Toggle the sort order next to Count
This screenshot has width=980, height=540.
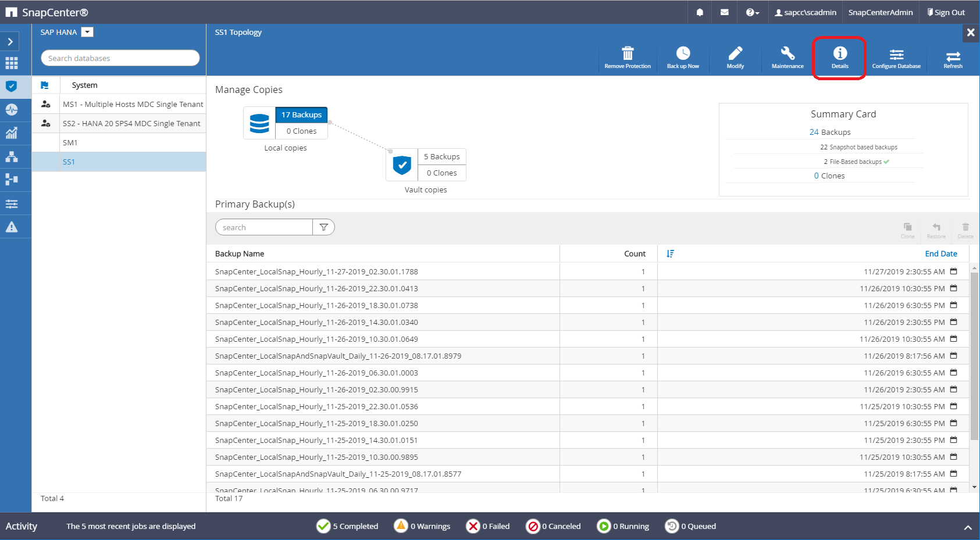670,253
